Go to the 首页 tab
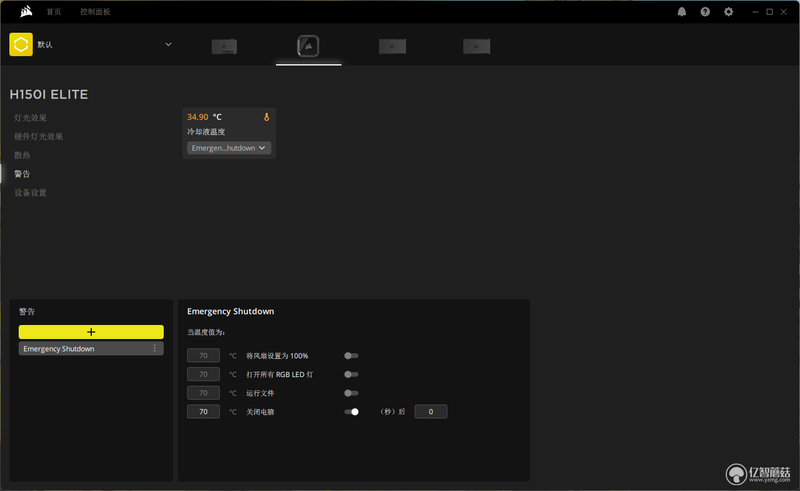This screenshot has width=800, height=491. click(54, 12)
